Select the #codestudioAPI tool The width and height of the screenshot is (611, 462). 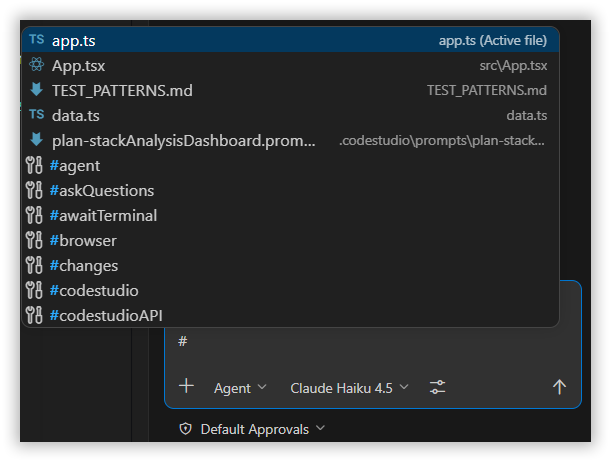[x=290, y=315]
